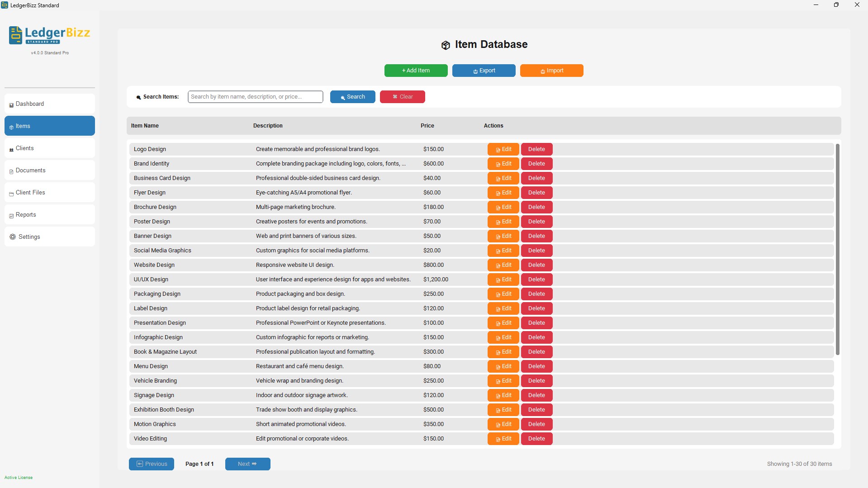The height and width of the screenshot is (488, 868).
Task: Open Client Files from the sidebar
Action: [50, 192]
